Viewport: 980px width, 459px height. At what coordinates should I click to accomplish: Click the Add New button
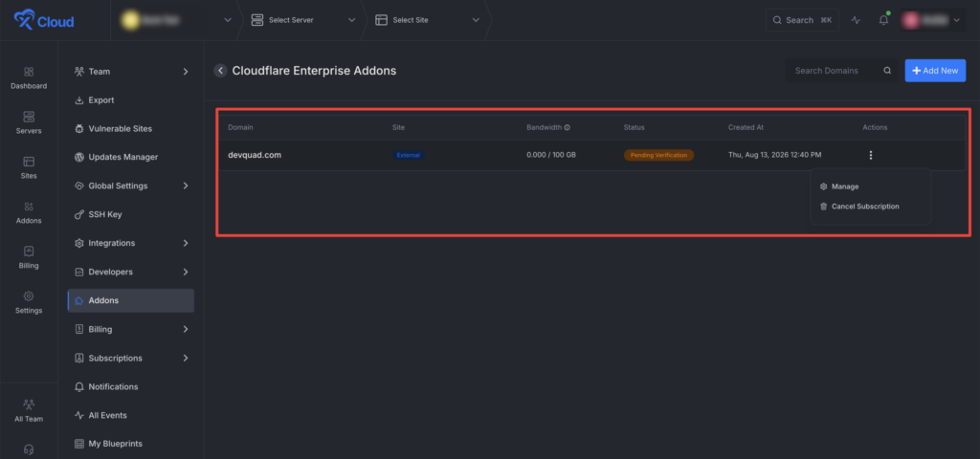point(935,71)
